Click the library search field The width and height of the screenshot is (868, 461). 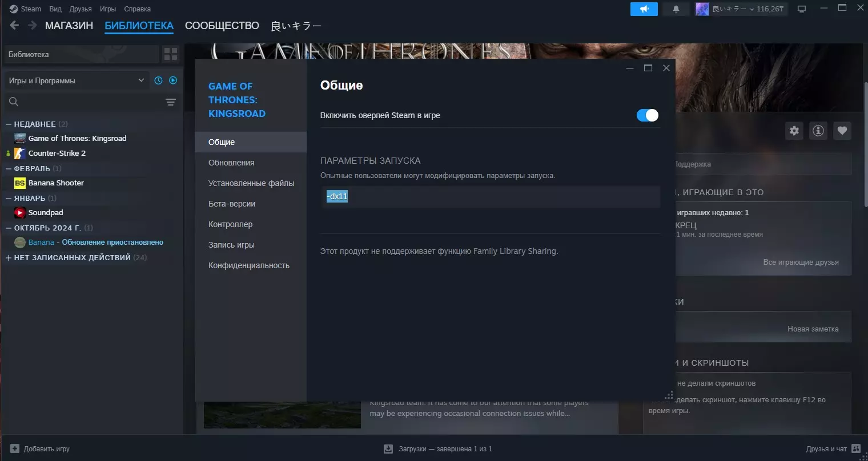point(83,102)
